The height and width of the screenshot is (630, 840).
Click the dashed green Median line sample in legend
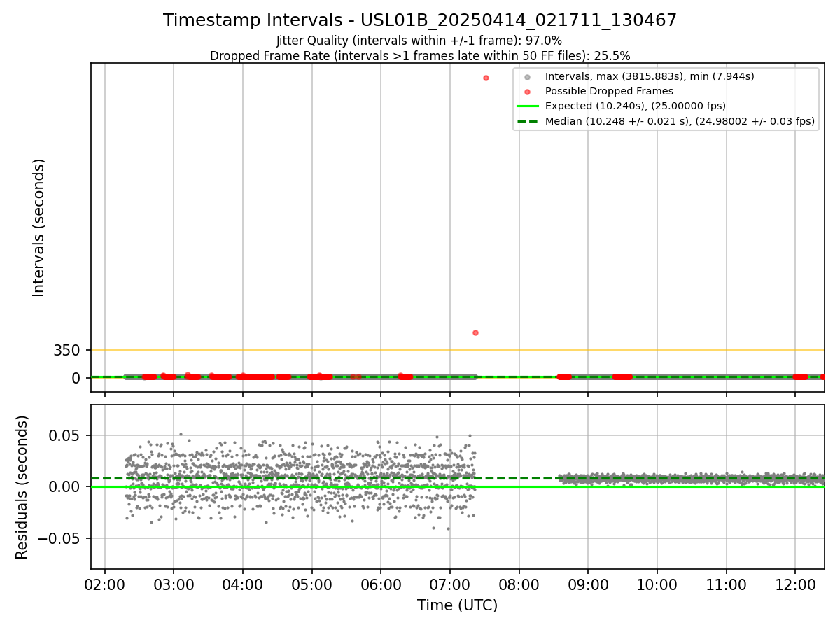click(x=528, y=121)
